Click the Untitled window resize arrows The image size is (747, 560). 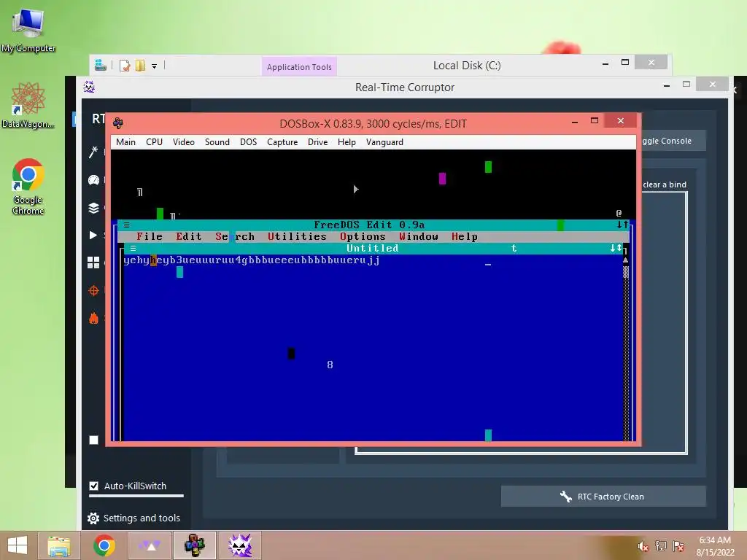(x=616, y=248)
